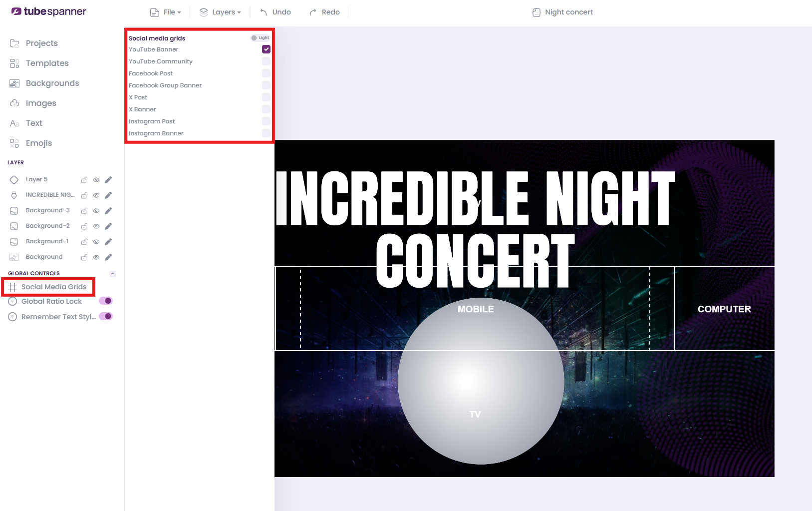The width and height of the screenshot is (812, 511).
Task: Unlock the Background-3 layer lock icon
Action: tap(84, 211)
